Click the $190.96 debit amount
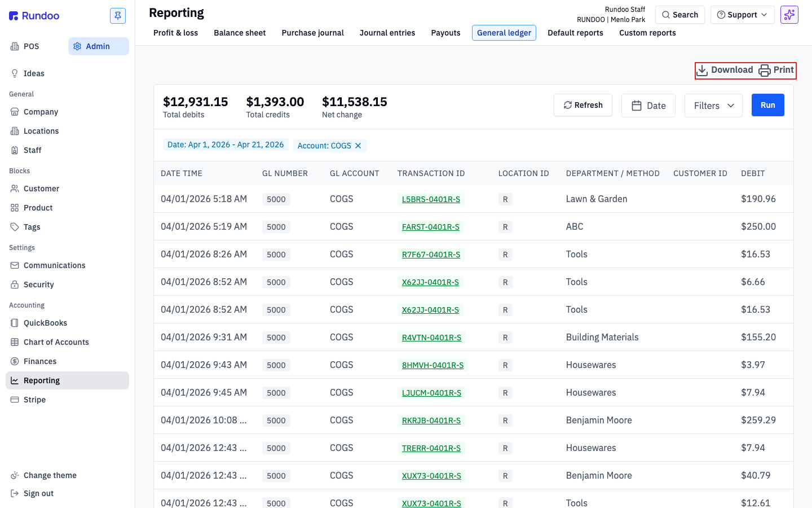 pos(758,199)
